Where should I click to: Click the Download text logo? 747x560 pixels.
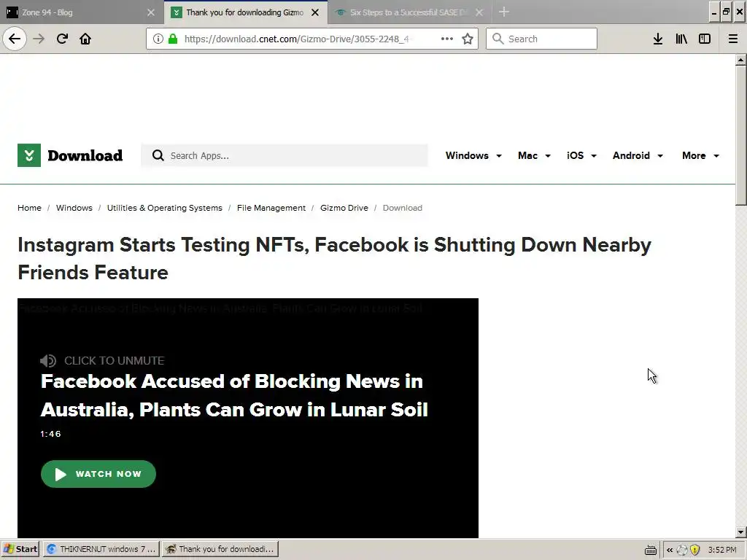[85, 156]
